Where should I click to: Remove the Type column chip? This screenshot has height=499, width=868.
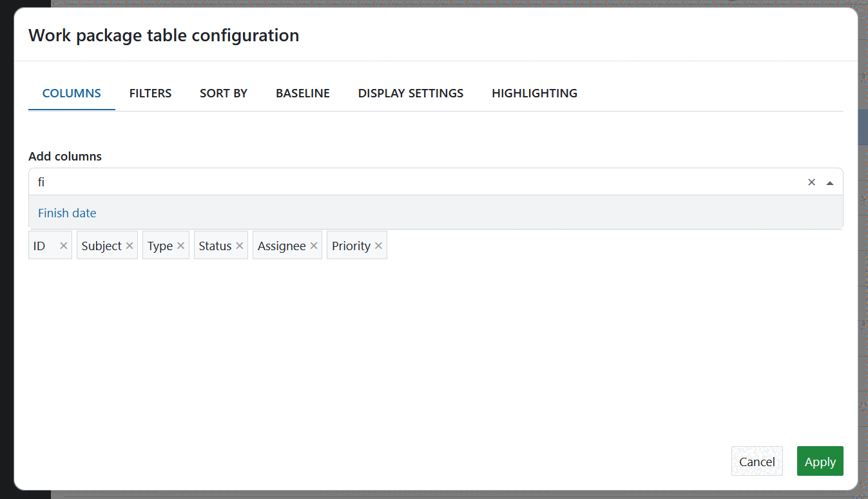click(x=182, y=245)
